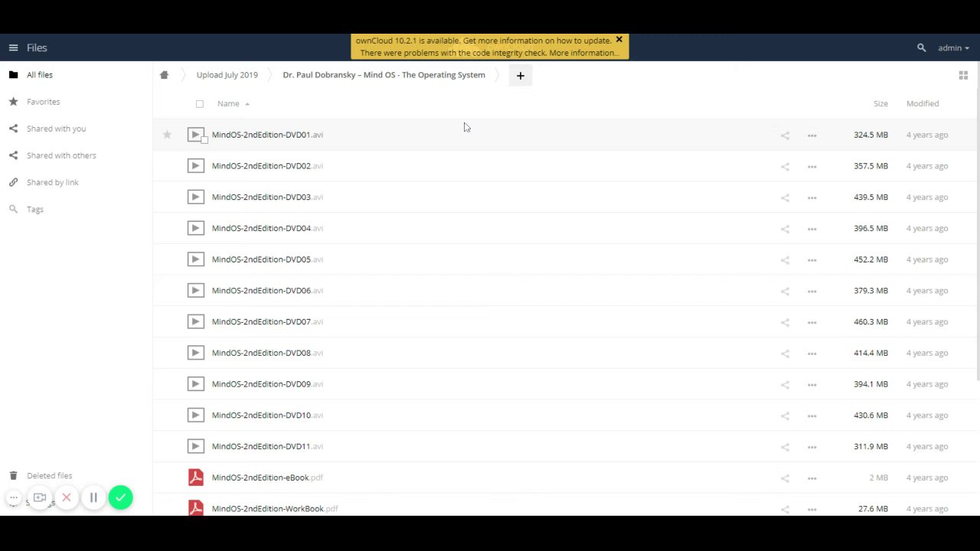Share the DVD01 file
Screen dimensions: 980x551
(785, 135)
